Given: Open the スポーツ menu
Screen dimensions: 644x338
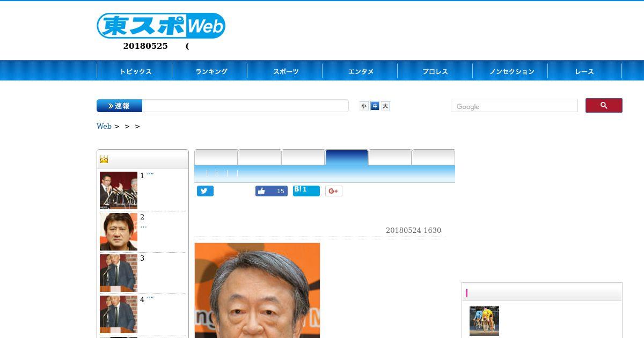Looking at the screenshot, I should [285, 71].
